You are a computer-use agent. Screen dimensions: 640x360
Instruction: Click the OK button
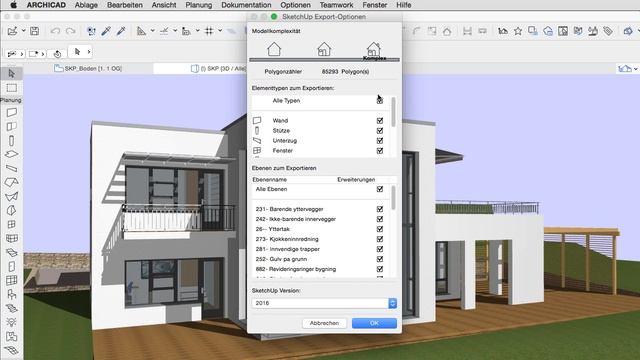374,323
